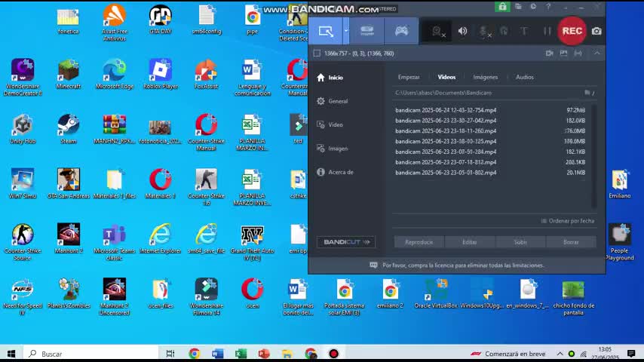Open Task View on taskbar

pos(170,354)
